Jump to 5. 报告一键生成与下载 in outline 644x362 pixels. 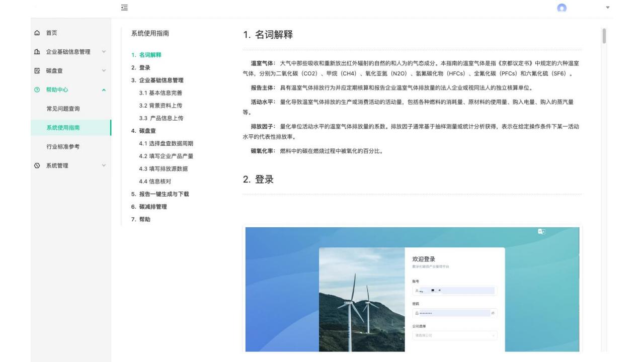coord(160,194)
